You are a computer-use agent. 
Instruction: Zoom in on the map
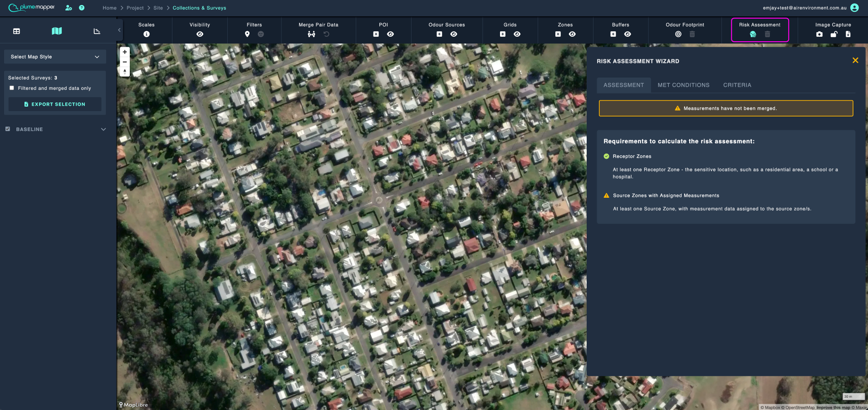[x=125, y=52]
